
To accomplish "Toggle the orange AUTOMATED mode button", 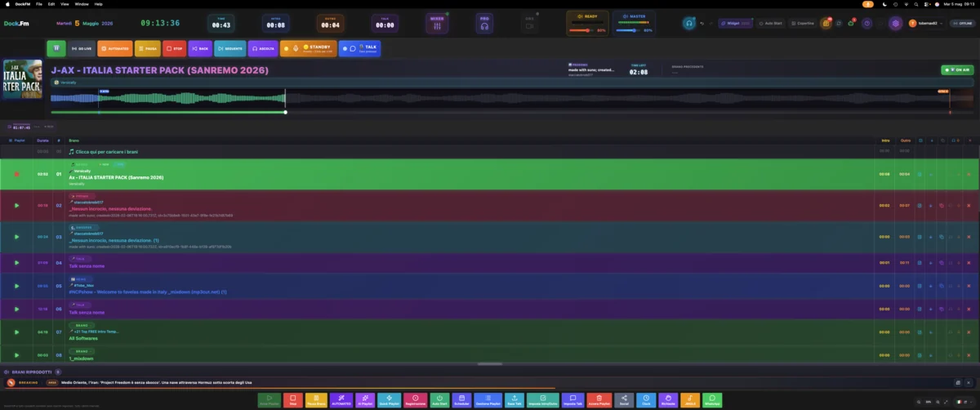I will (x=114, y=49).
